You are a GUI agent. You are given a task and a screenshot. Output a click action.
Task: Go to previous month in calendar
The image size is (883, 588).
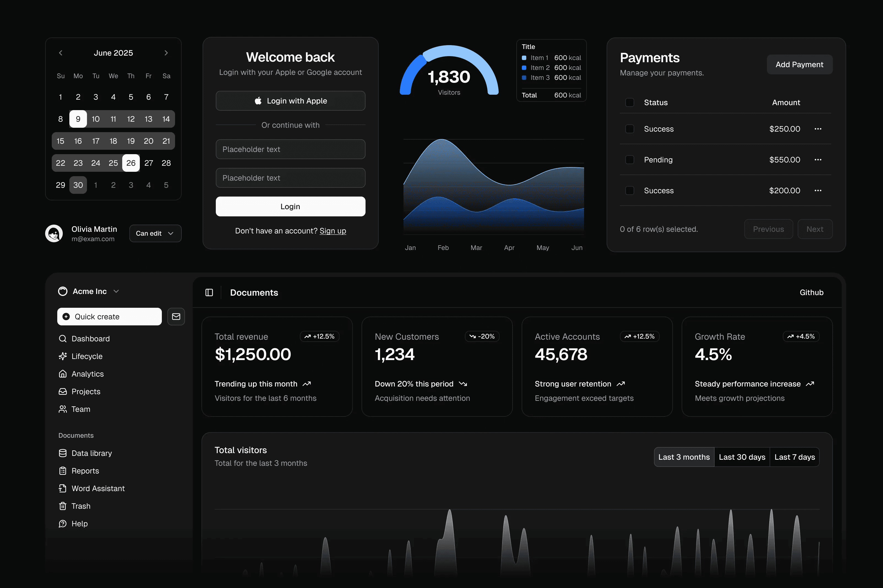(x=61, y=53)
